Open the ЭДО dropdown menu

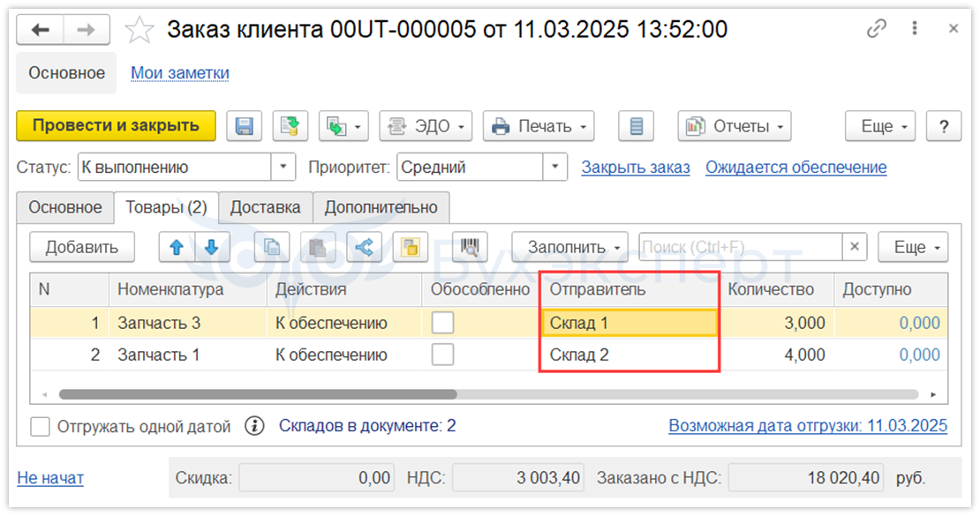pos(426,126)
